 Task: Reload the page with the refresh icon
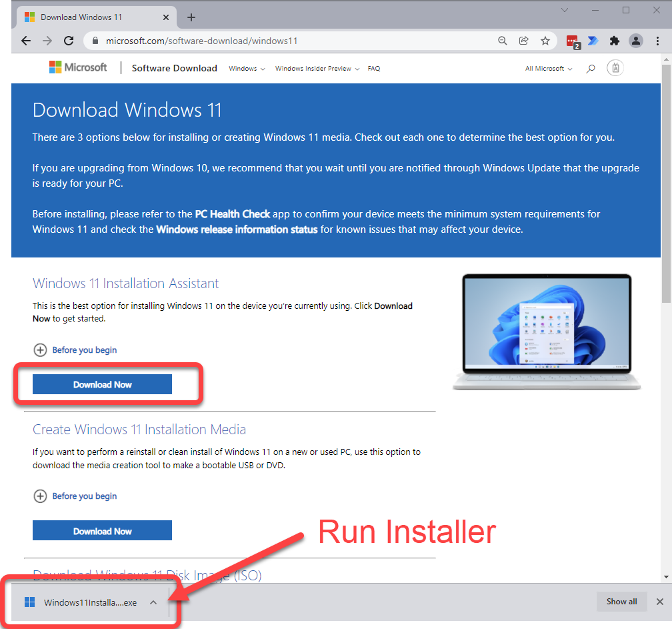pyautogui.click(x=69, y=41)
